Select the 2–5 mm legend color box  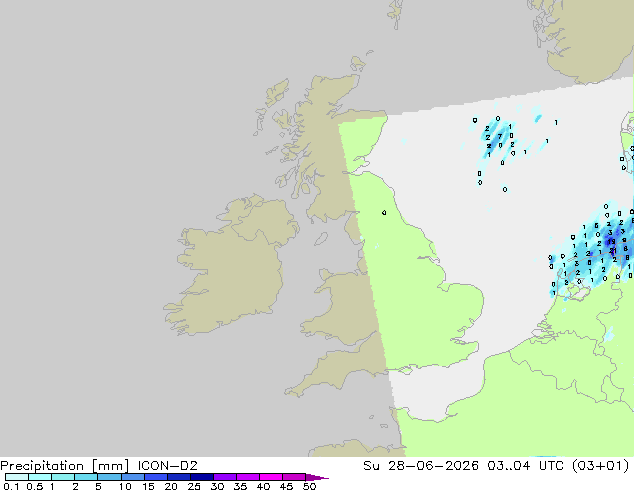pyautogui.click(x=86, y=477)
